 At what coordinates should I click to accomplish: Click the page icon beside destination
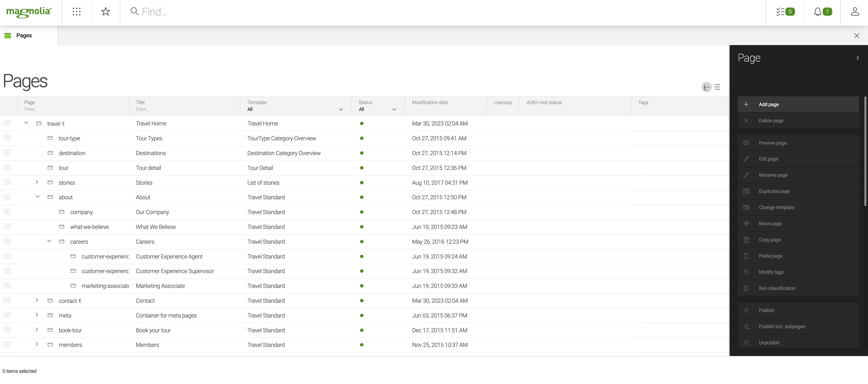(x=50, y=153)
